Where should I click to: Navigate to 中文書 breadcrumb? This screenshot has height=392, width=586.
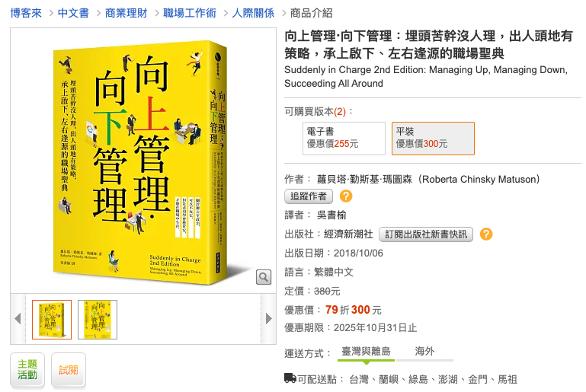click(x=73, y=13)
